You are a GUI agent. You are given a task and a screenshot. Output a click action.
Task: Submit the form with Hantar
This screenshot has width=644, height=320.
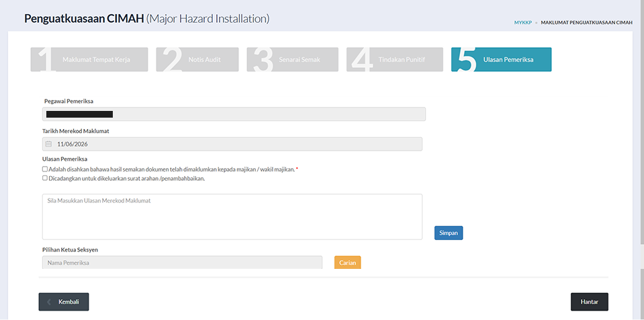click(590, 302)
